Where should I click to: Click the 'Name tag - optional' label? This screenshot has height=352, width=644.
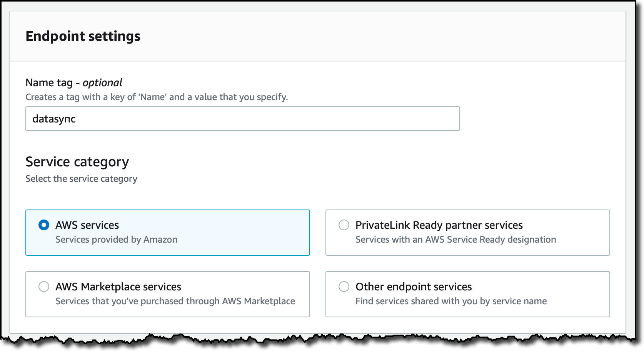tap(74, 83)
